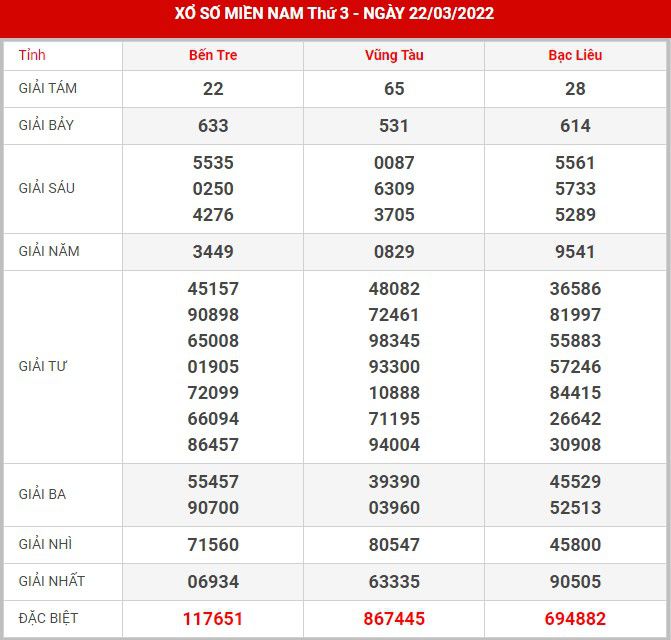Click the Giải Năm row label
This screenshot has width=671, height=640.
coord(49,251)
